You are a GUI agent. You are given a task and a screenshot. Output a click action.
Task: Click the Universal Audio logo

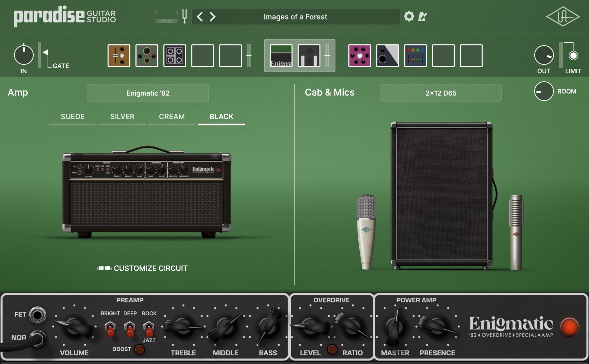pyautogui.click(x=563, y=16)
